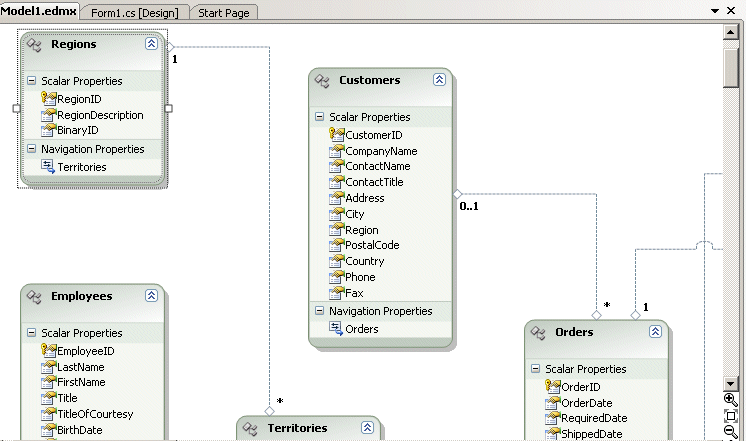Collapse Employees Scalar Properties section
Image resolution: width=746 pixels, height=441 pixels.
(31, 333)
